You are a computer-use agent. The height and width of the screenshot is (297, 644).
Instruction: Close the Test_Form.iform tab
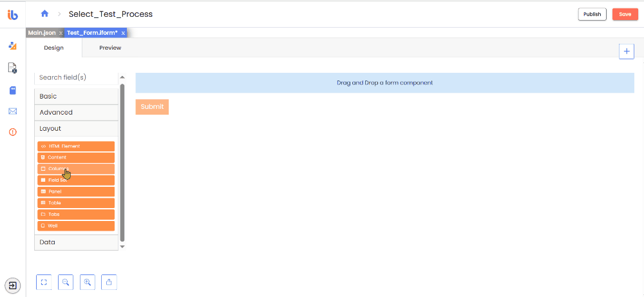coord(123,34)
